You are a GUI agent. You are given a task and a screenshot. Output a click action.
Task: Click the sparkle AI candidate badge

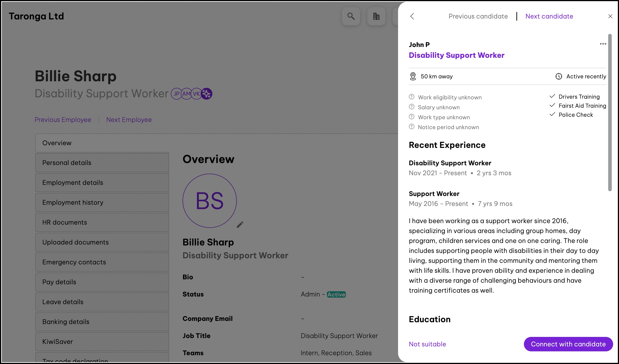coord(206,93)
